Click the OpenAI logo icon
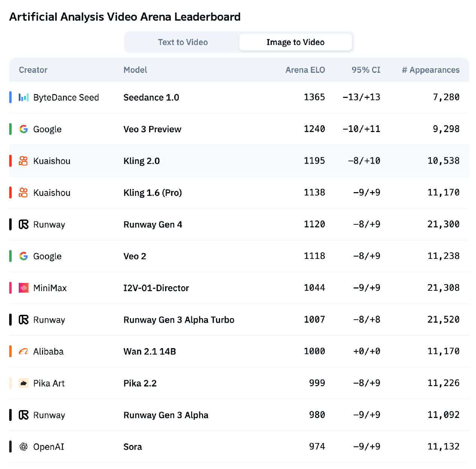476x469 pixels. click(x=24, y=447)
